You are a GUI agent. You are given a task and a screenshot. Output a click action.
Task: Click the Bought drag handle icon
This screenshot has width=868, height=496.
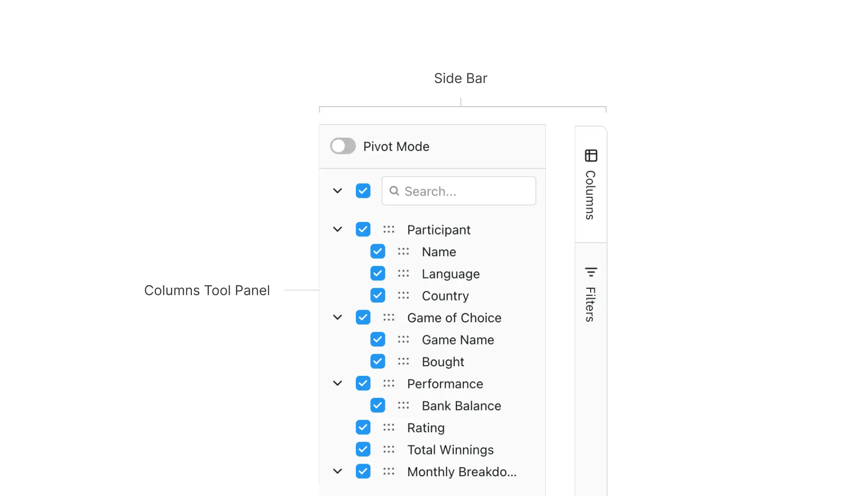click(403, 361)
